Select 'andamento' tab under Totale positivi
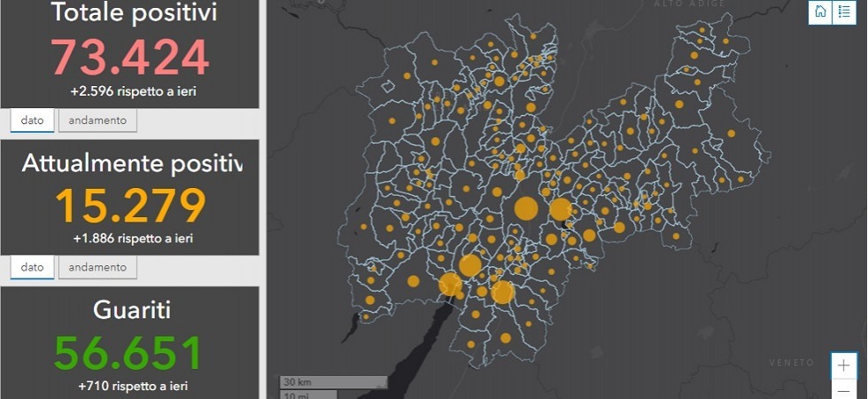 [97, 121]
